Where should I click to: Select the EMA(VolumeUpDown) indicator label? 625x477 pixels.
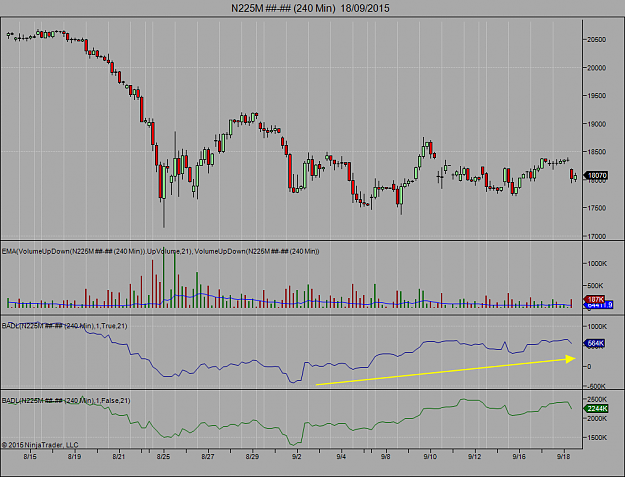(160, 251)
